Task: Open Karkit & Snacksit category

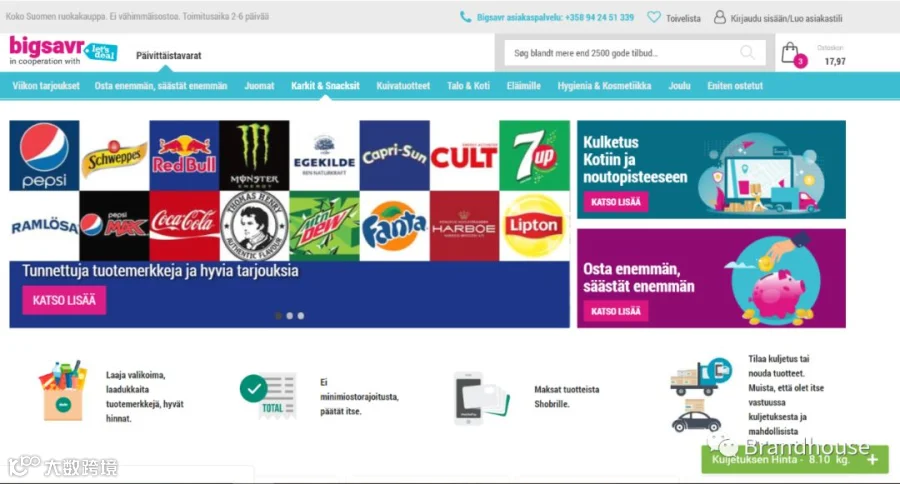Action: 325,86
